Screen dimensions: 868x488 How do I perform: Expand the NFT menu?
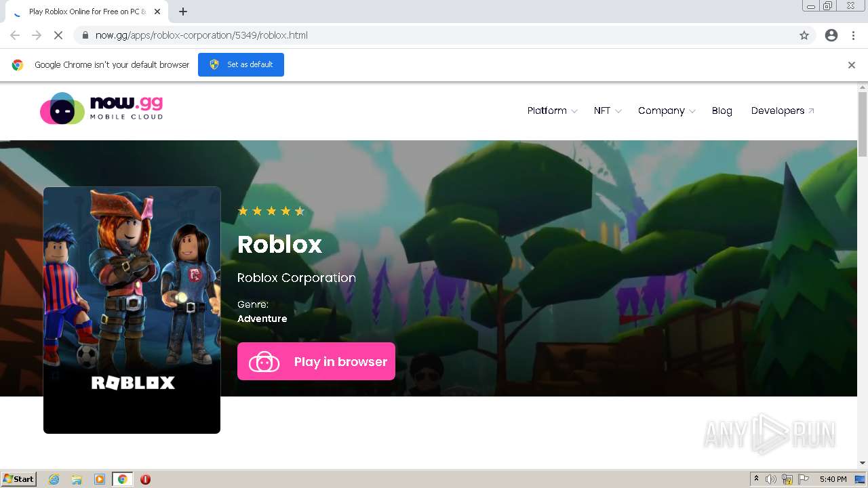(x=607, y=110)
